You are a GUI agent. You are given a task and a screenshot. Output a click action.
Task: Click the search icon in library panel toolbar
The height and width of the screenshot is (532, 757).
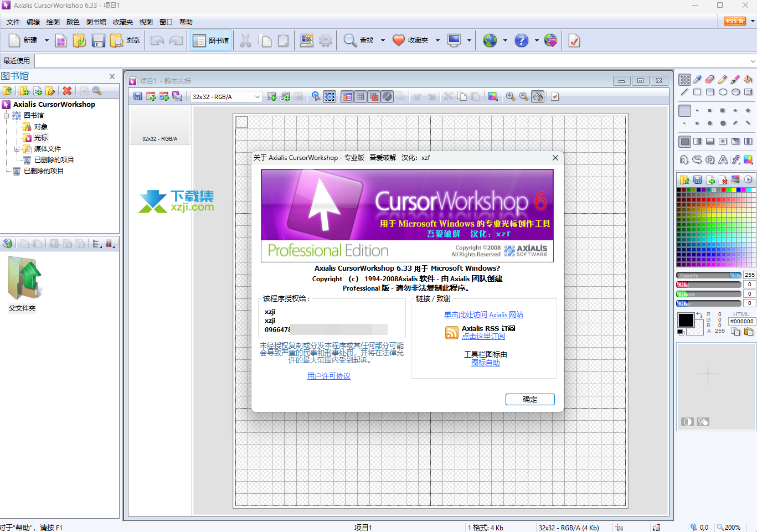(97, 91)
